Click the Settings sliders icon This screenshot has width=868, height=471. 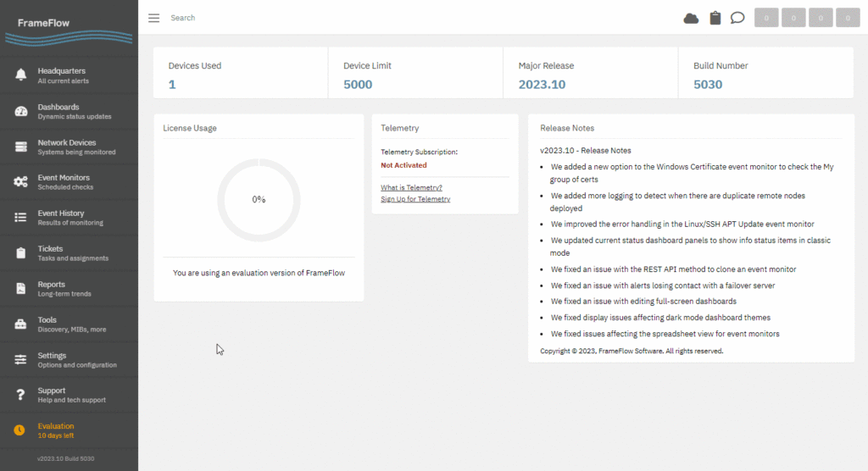[x=20, y=360]
